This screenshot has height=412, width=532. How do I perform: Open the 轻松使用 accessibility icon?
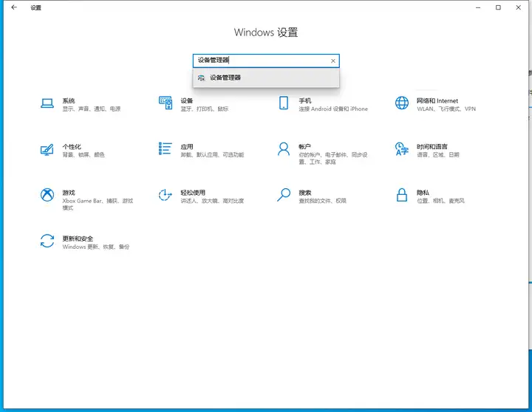tap(166, 195)
